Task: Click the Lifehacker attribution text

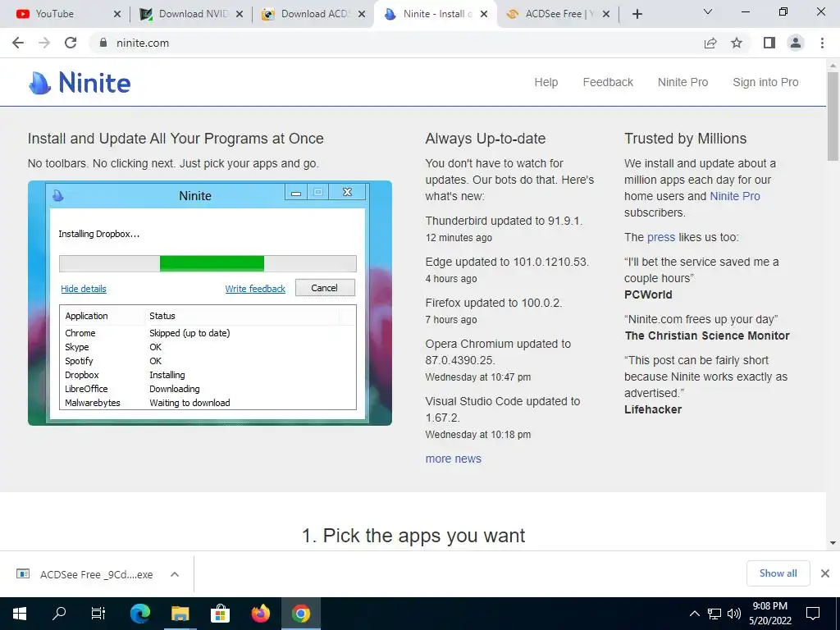Action: point(653,409)
